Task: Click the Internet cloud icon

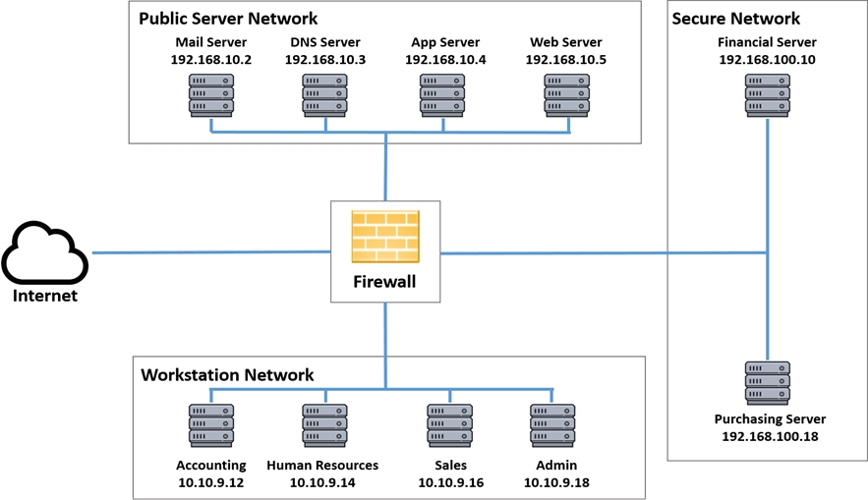Action: (45, 252)
